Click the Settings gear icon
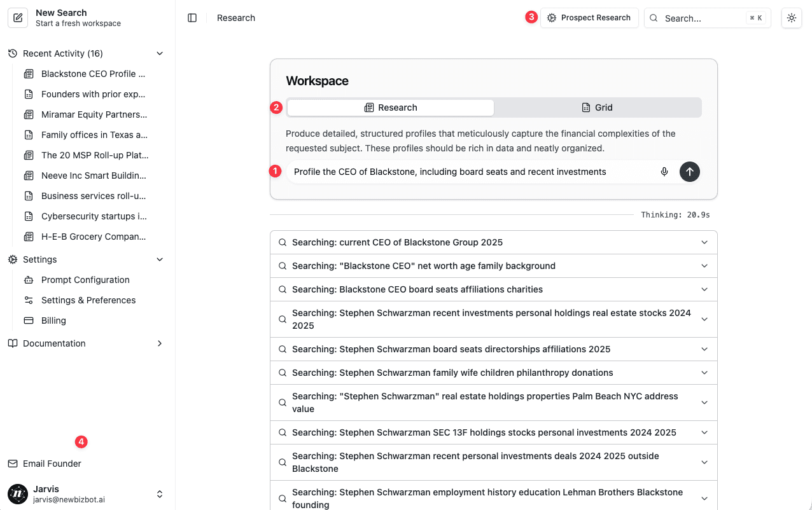Image resolution: width=812 pixels, height=510 pixels. click(x=11, y=259)
